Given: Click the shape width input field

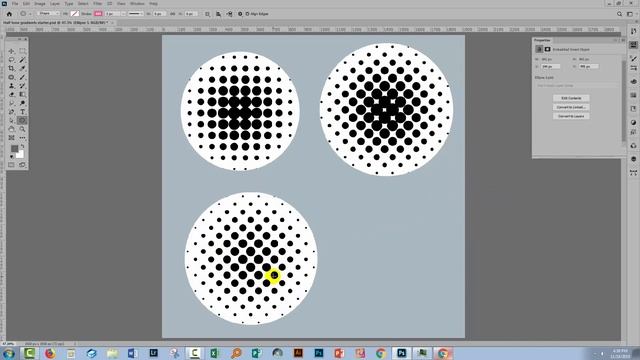Looking at the screenshot, I should point(159,14).
